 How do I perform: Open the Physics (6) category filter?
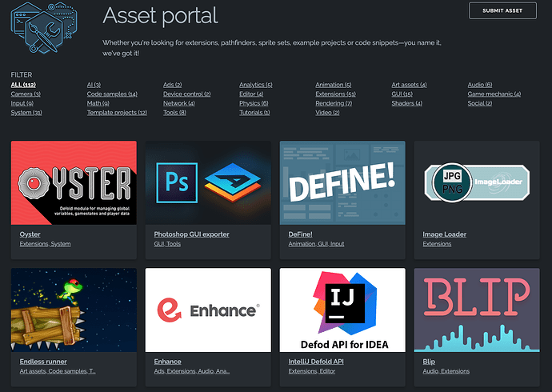254,103
